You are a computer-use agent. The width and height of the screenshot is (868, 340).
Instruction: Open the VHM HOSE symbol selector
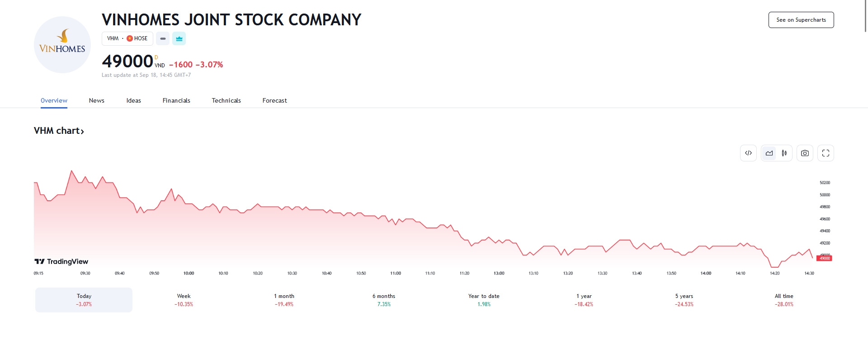tap(127, 39)
